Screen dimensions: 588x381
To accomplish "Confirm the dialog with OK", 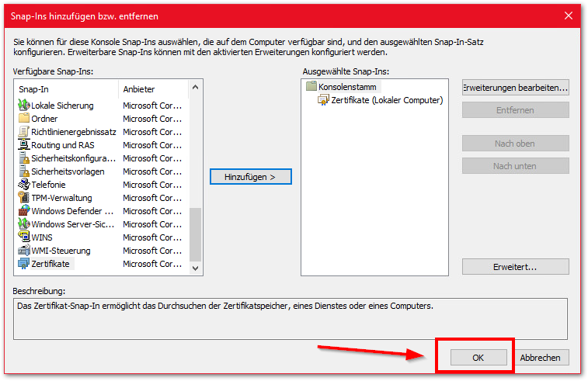I will 478,358.
